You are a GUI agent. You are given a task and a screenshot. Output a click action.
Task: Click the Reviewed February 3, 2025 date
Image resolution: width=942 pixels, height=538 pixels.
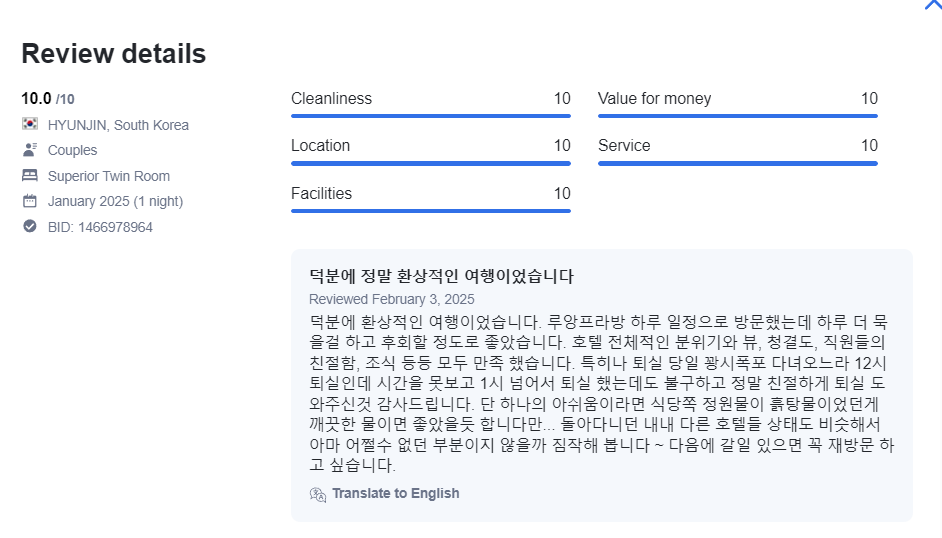coord(392,299)
